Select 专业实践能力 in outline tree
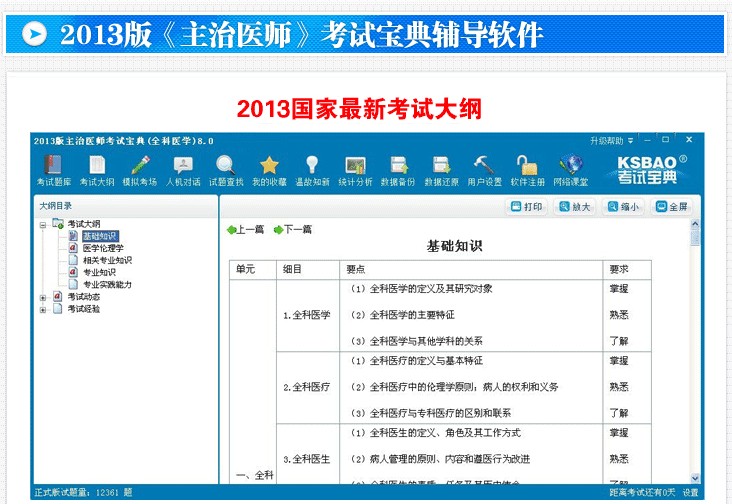 (x=107, y=285)
